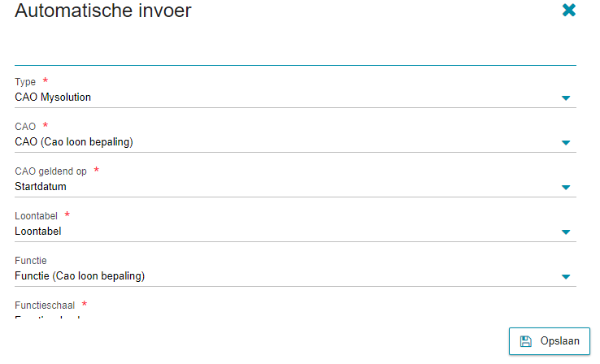Click the Type field label

25,82
